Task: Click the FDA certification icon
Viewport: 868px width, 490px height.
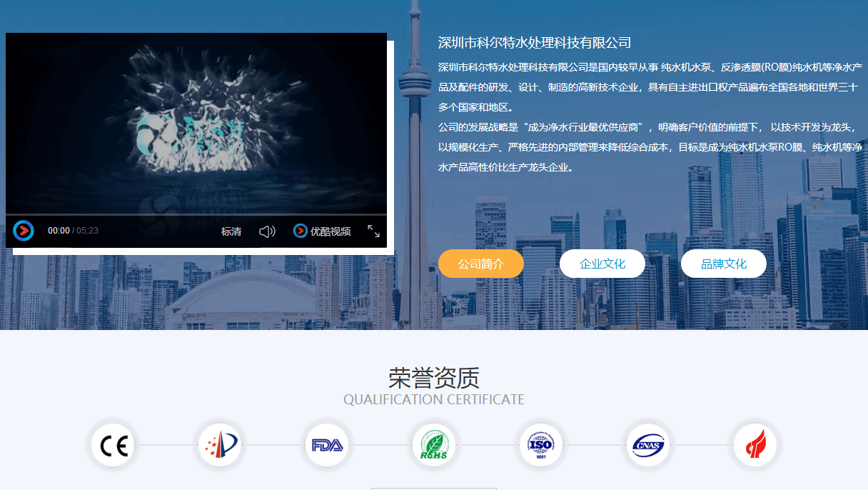Action: [326, 444]
